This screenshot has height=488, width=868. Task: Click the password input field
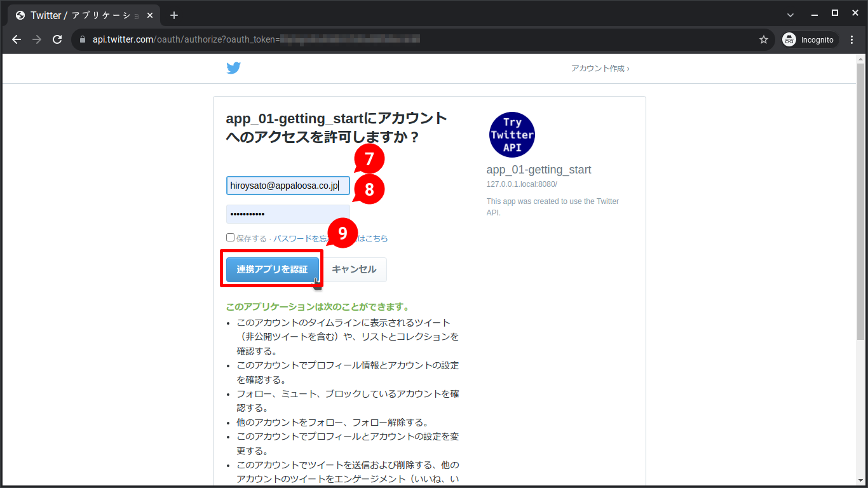coord(287,214)
